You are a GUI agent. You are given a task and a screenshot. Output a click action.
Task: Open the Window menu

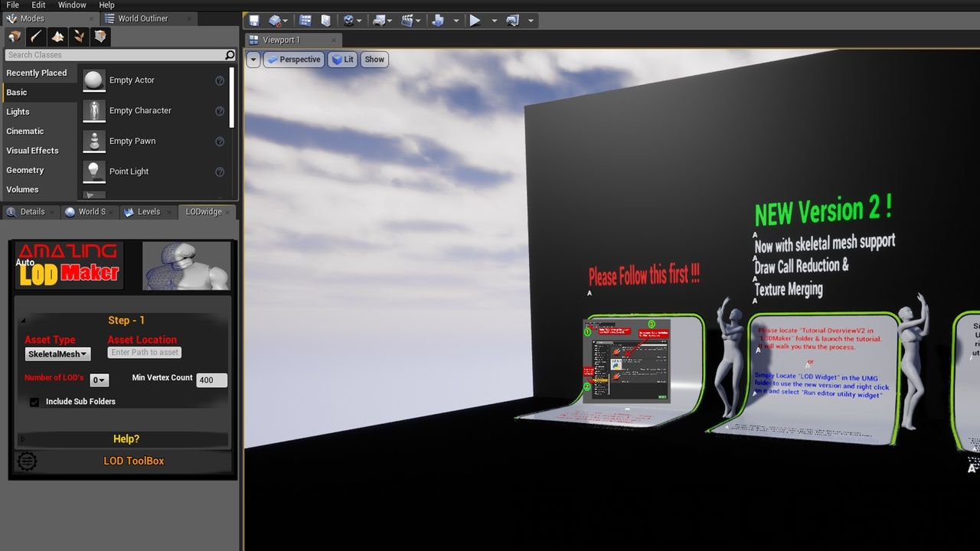(72, 5)
